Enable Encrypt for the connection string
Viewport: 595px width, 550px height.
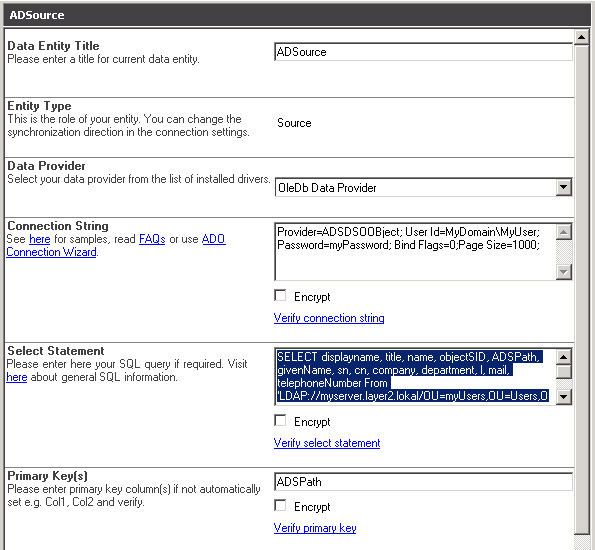280,295
